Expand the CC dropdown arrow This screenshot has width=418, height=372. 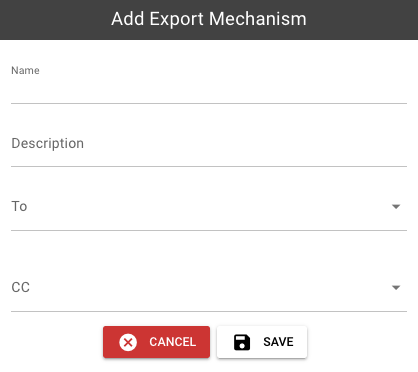(x=396, y=288)
